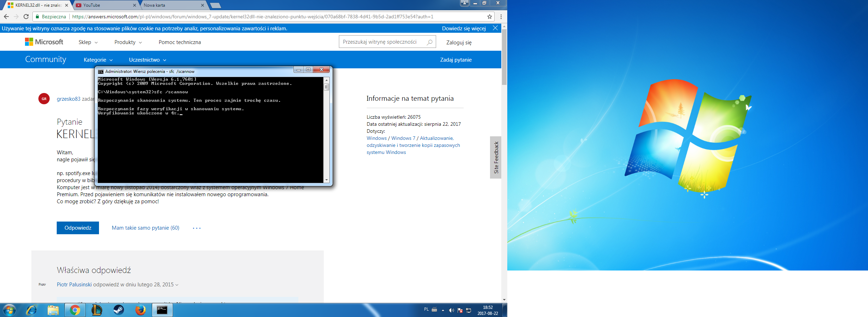Click the Windows 7 category link

tap(403, 138)
